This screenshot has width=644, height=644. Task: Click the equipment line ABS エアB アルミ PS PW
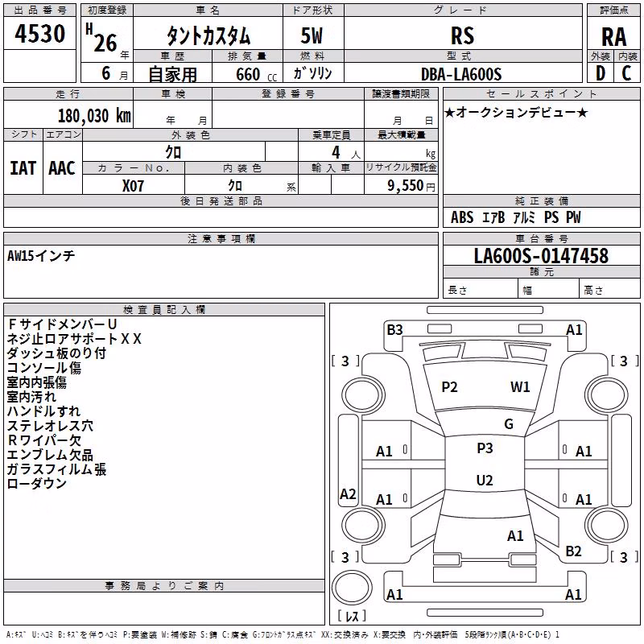(x=515, y=217)
